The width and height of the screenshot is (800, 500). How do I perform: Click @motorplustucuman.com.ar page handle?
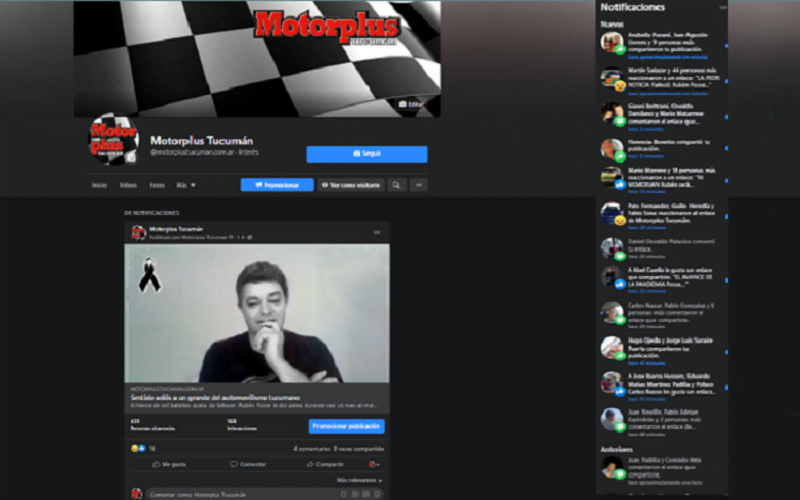[x=193, y=152]
